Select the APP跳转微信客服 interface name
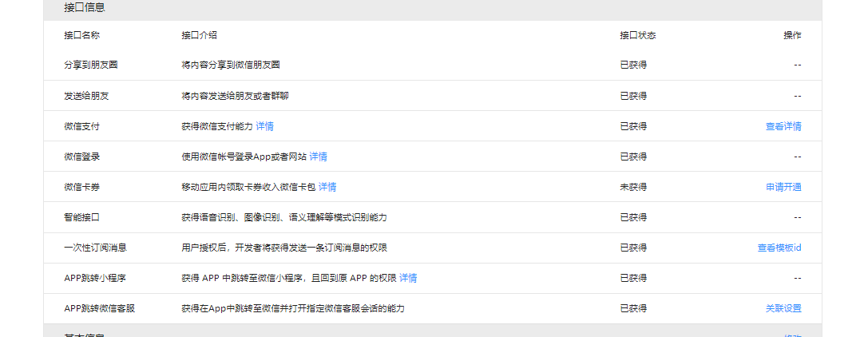The image size is (868, 337). (x=100, y=308)
